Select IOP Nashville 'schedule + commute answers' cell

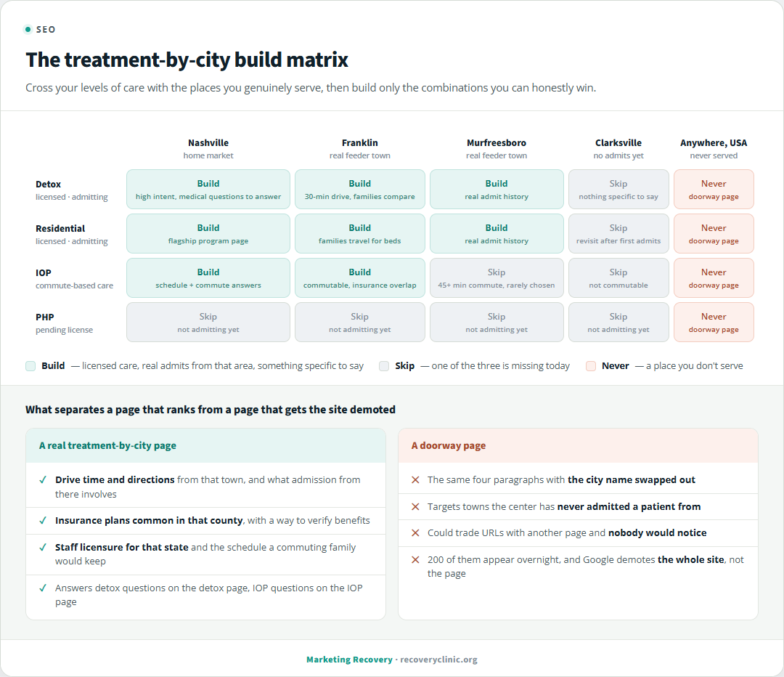pos(208,277)
